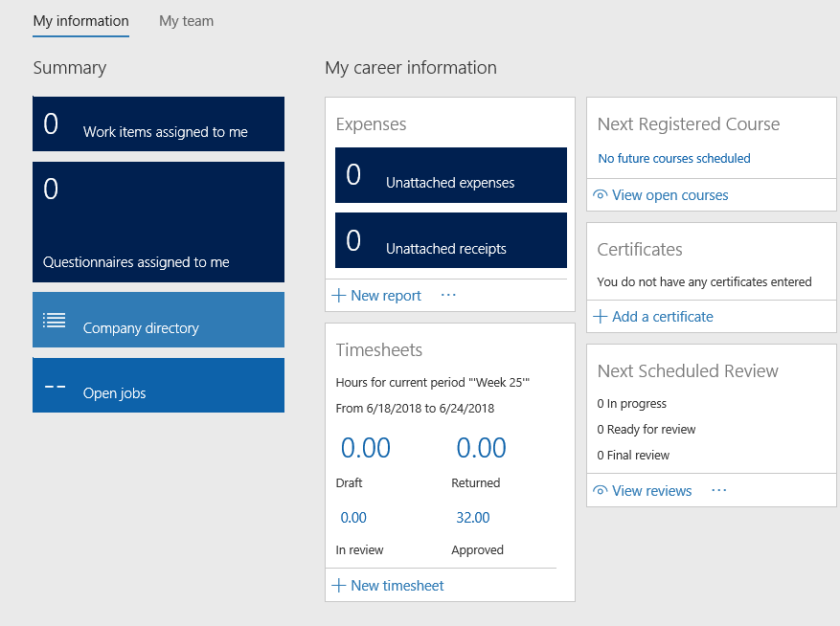Click the Draft hours value 0.00
The height and width of the screenshot is (626, 840).
tap(365, 448)
